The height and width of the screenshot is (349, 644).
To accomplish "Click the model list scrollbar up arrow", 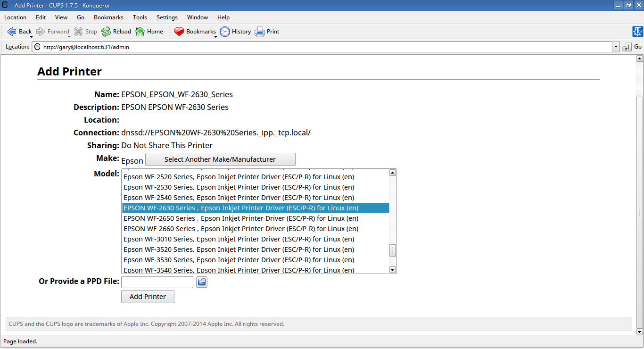I will pyautogui.click(x=392, y=173).
